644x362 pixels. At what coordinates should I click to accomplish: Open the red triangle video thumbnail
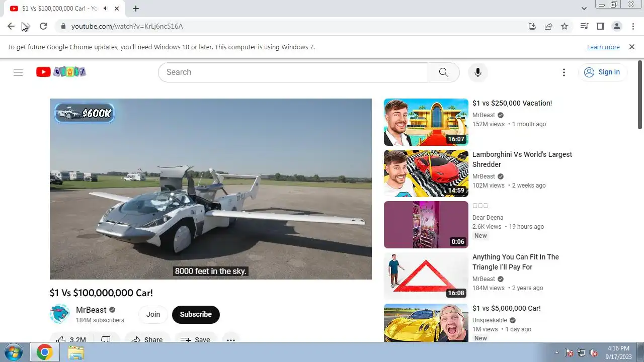(x=426, y=276)
